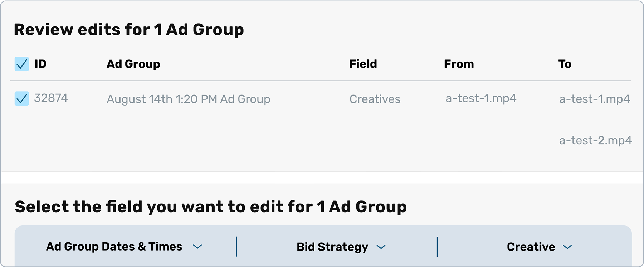644x267 pixels.
Task: Click the ID column header
Action: pyautogui.click(x=40, y=64)
